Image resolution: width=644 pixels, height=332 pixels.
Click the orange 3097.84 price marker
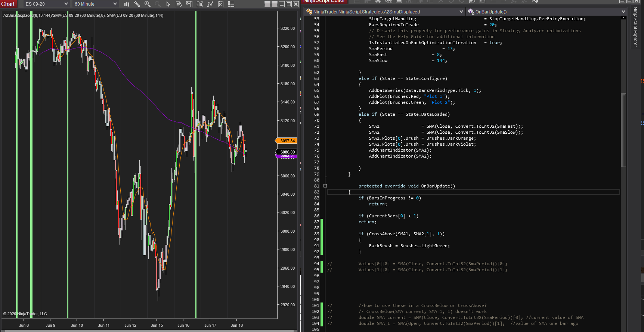(x=287, y=141)
